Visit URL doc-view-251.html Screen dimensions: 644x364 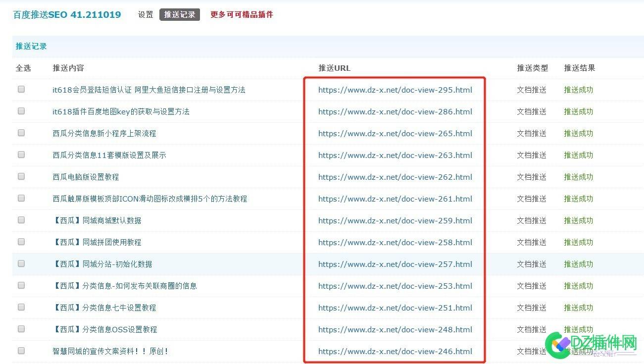pyautogui.click(x=395, y=308)
